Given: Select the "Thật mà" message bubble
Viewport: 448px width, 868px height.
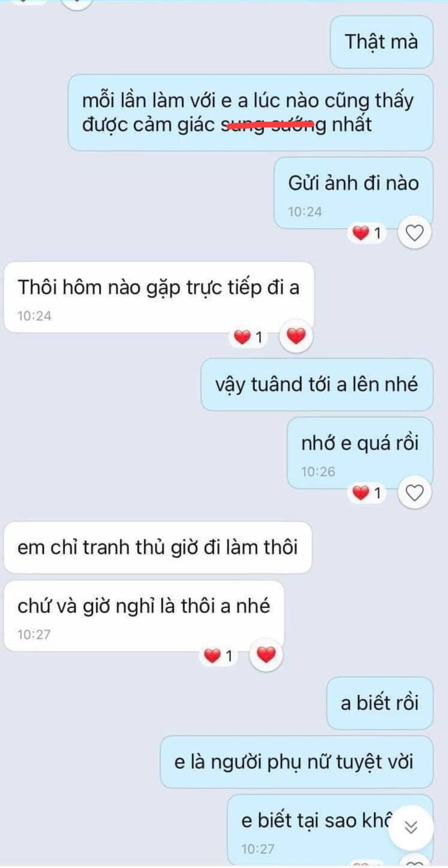Looking at the screenshot, I should point(381,42).
